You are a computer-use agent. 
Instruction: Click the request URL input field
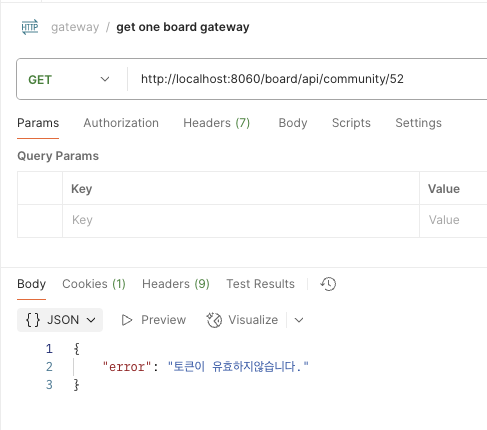pos(307,79)
